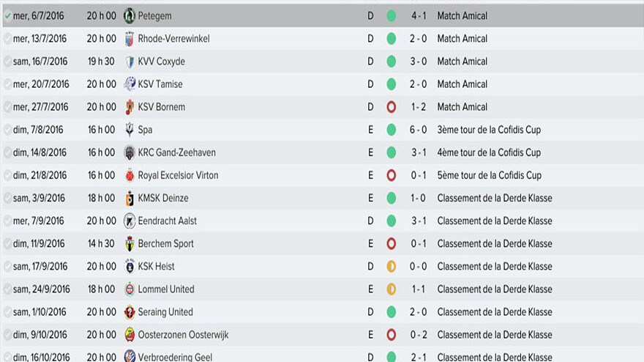Click the KMSK Deinze badge
The width and height of the screenshot is (644, 362).
(130, 198)
